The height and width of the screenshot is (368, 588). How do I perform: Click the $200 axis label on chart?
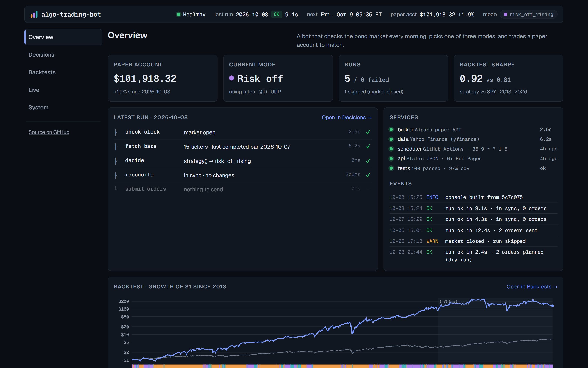(124, 301)
